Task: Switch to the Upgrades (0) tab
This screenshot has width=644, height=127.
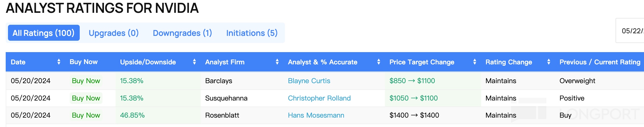Action: tap(114, 33)
